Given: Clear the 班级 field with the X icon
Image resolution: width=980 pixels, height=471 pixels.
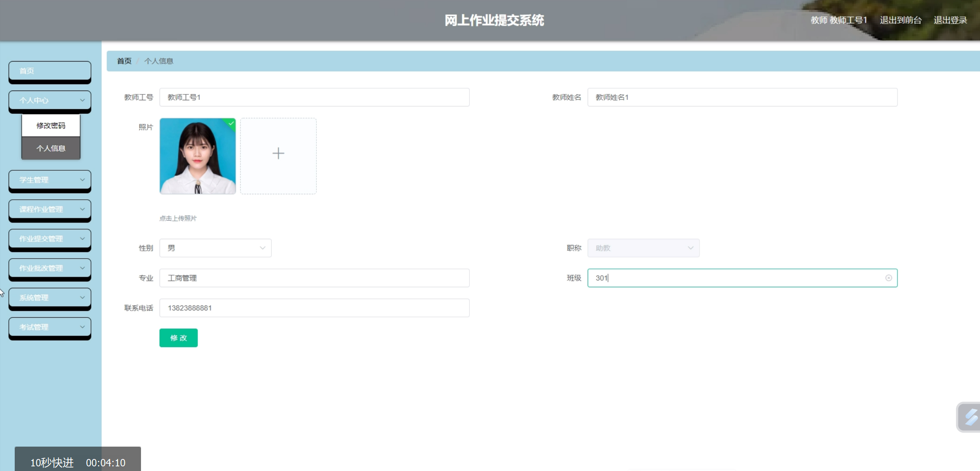Looking at the screenshot, I should [889, 278].
